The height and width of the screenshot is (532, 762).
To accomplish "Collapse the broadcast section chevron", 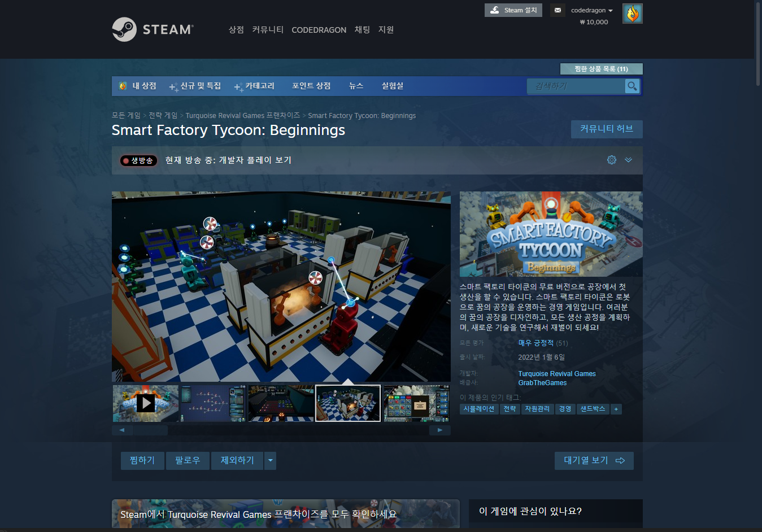I will point(628,160).
